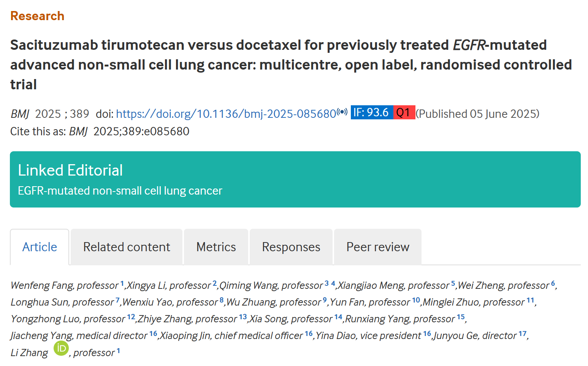Select the Peer review tab

point(378,247)
